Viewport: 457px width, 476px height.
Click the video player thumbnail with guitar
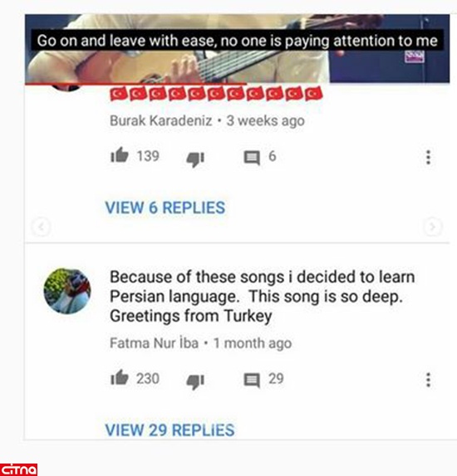pos(237,48)
